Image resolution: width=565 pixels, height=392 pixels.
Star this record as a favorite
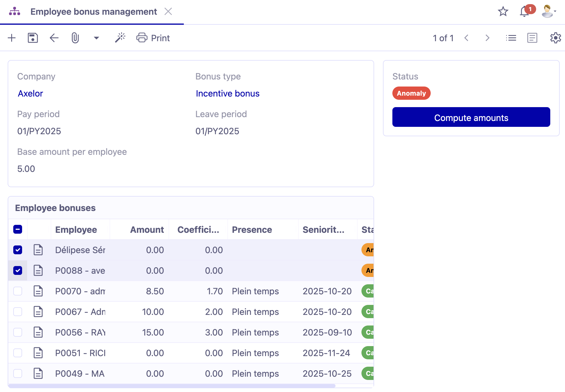(503, 11)
